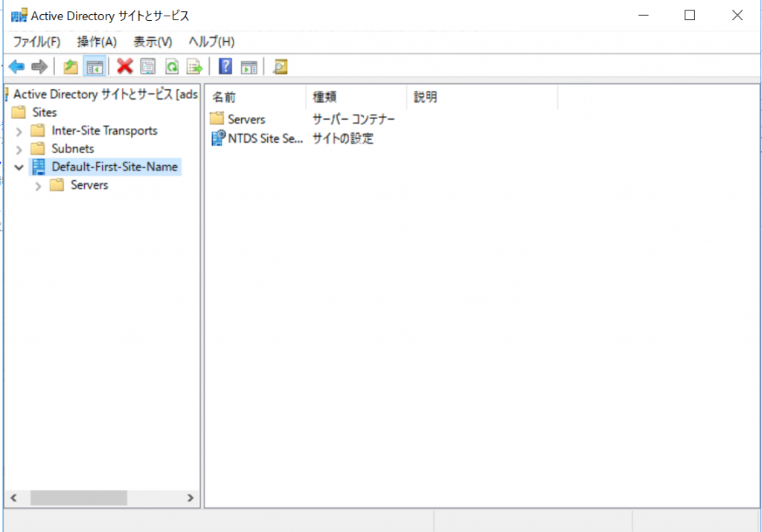The height and width of the screenshot is (532, 762).
Task: Click the tree pane scroll right arrow
Action: coord(190,498)
